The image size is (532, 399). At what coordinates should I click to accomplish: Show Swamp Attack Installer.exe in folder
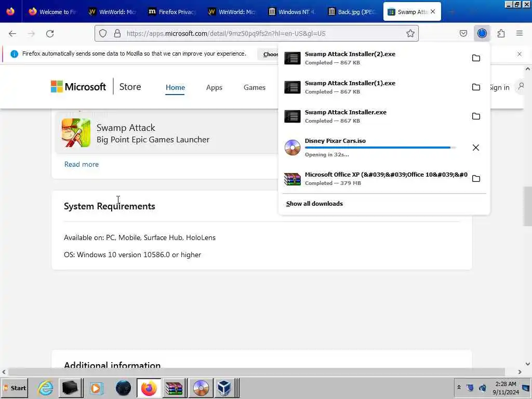(476, 116)
